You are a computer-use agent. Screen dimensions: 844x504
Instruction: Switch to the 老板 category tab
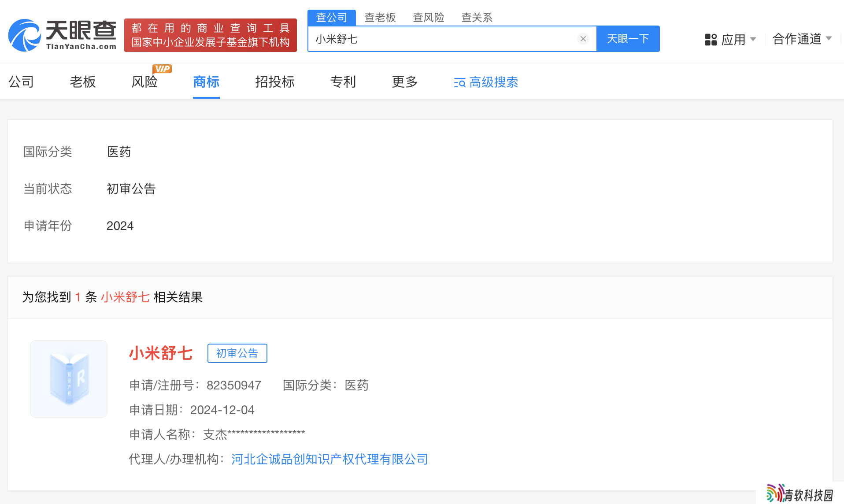coord(83,82)
